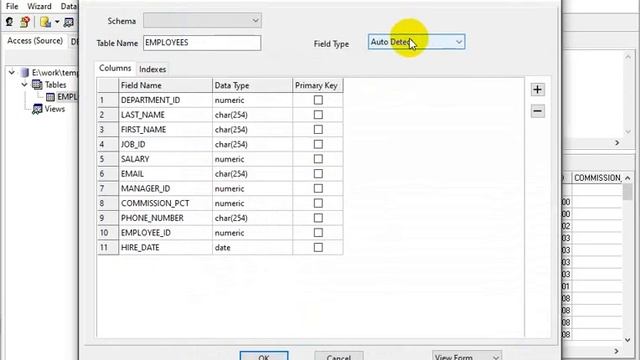Toggle Primary Key for COMMISSION_PCT
Screen dimensions: 640x360
318,203
